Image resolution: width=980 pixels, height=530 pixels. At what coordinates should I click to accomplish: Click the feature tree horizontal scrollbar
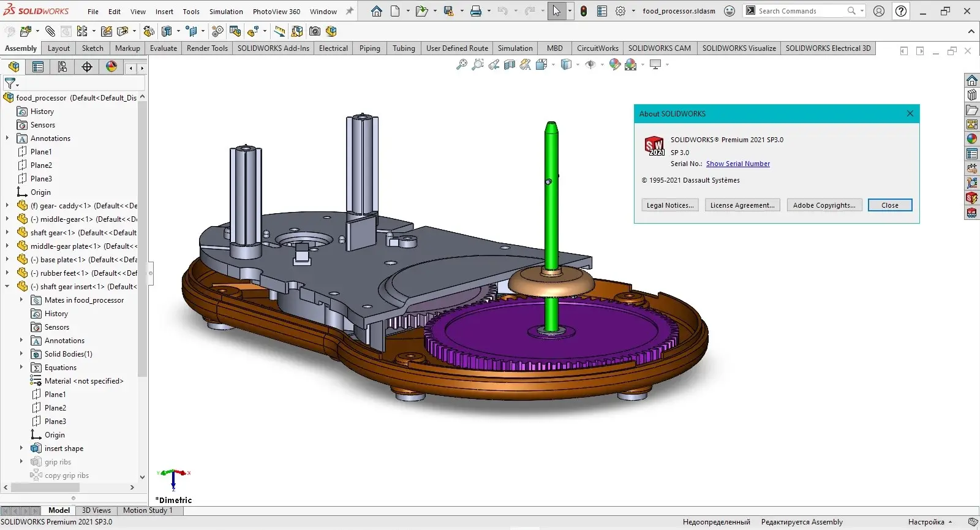point(45,488)
